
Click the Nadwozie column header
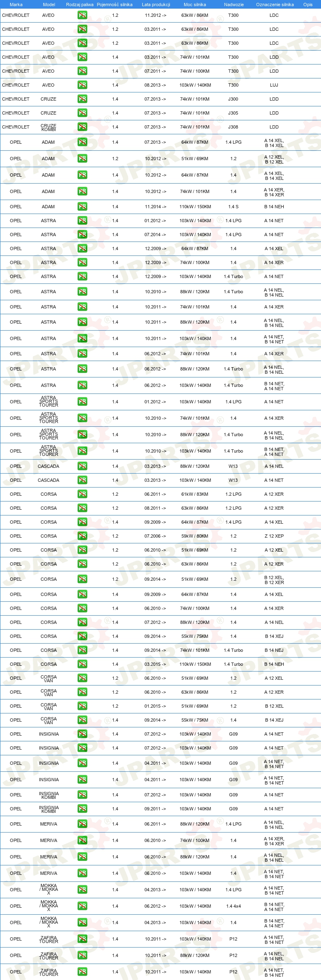click(234, 5)
